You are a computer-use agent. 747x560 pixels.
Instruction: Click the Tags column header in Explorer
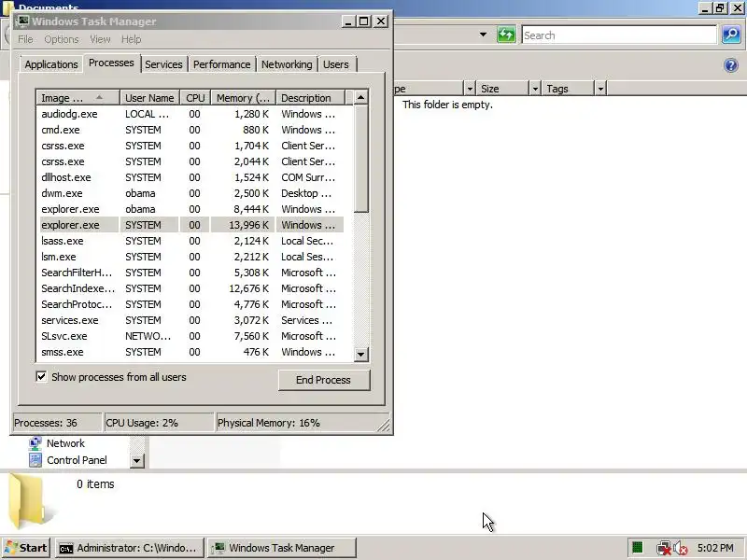tap(568, 89)
